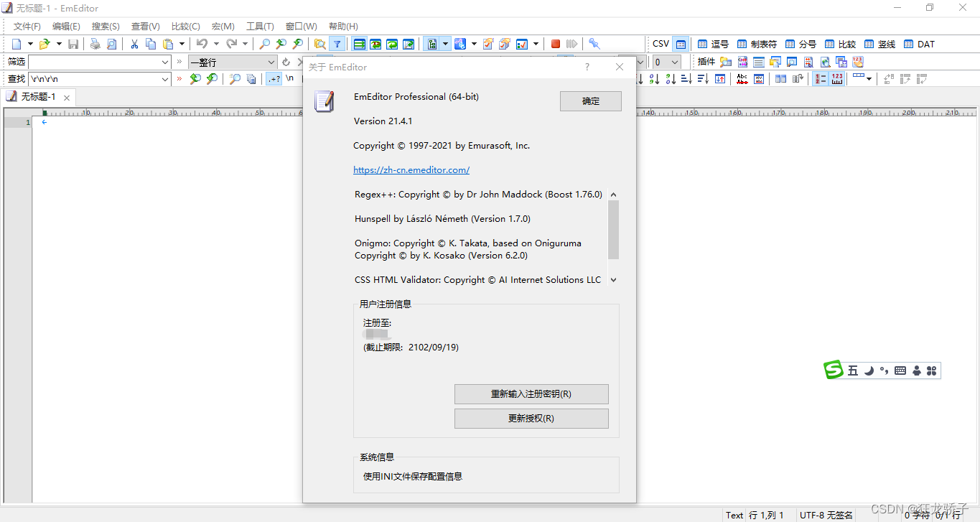The image size is (980, 522).
Task: Click the 行 1,列 1 status bar entry
Action: [x=766, y=515]
